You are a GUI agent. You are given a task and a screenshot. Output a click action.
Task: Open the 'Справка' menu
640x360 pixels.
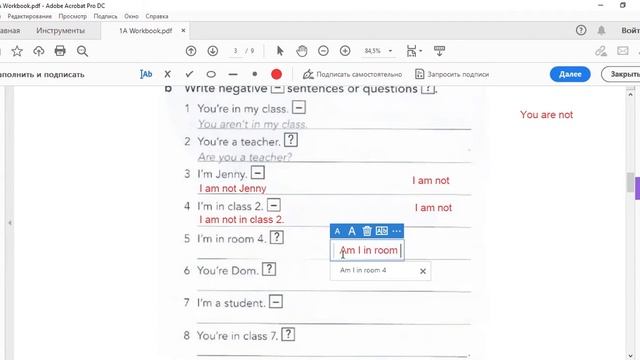pos(157,16)
